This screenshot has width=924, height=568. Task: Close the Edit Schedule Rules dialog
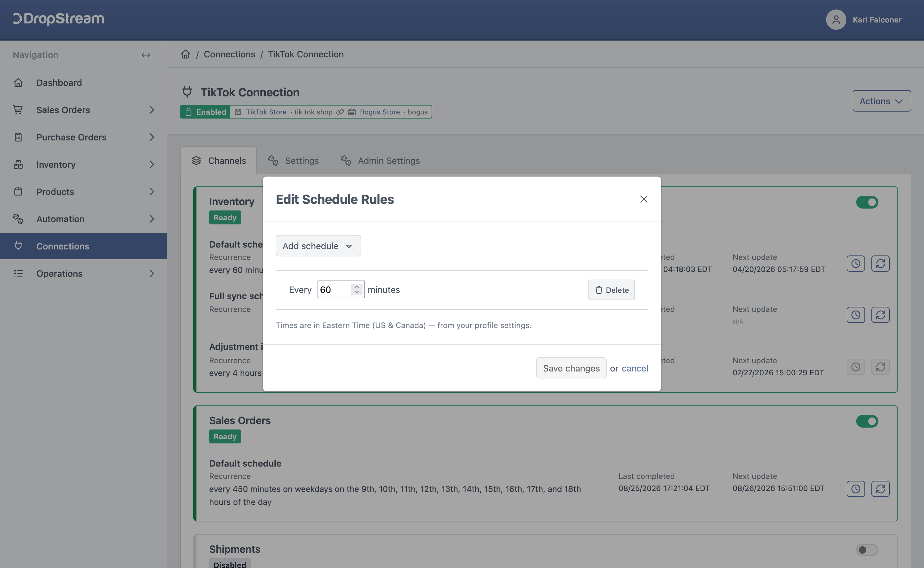[x=644, y=199]
